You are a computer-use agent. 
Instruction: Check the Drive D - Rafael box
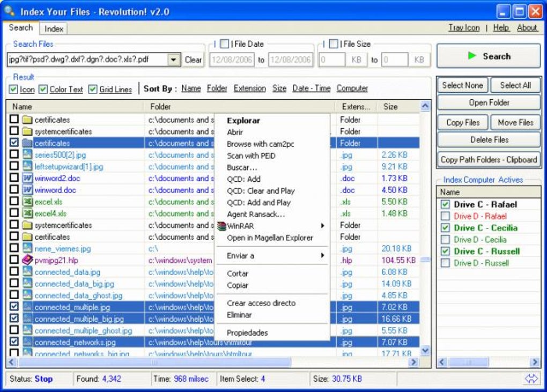445,216
